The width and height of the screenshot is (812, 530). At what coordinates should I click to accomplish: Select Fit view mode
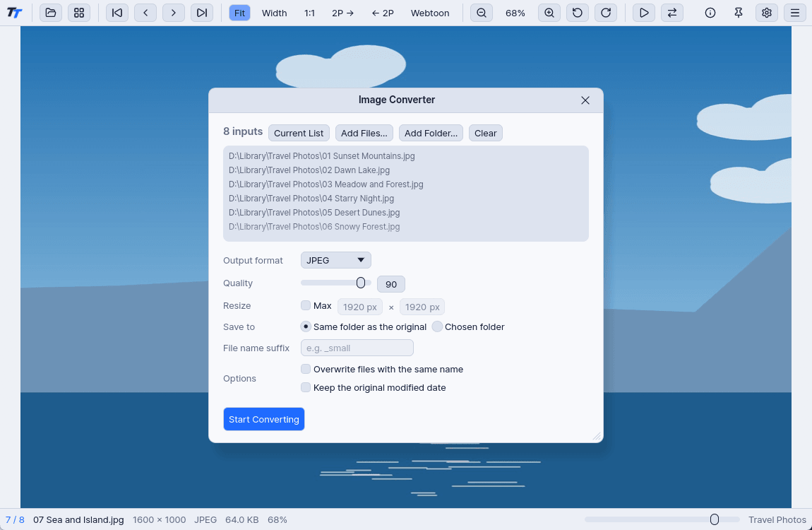240,13
